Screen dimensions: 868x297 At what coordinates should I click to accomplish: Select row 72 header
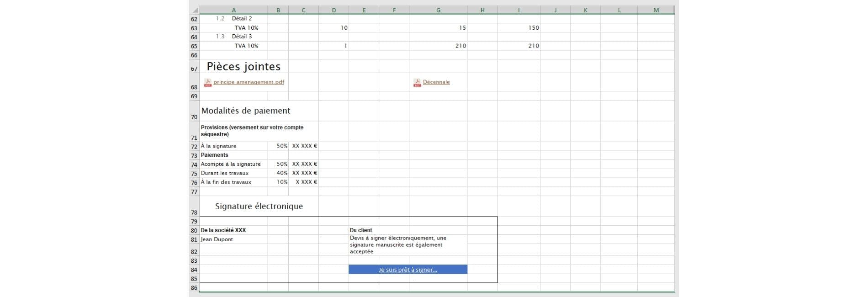pyautogui.click(x=194, y=147)
